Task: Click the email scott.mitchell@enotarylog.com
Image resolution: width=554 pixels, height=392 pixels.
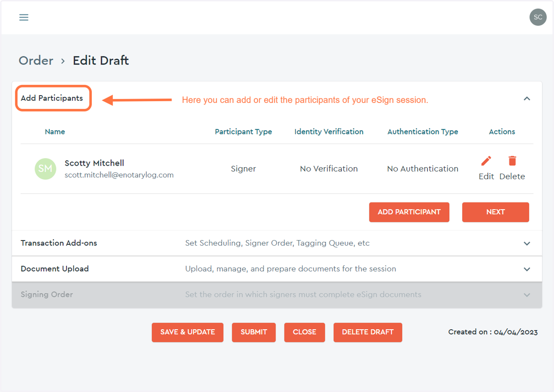Action: pyautogui.click(x=119, y=175)
